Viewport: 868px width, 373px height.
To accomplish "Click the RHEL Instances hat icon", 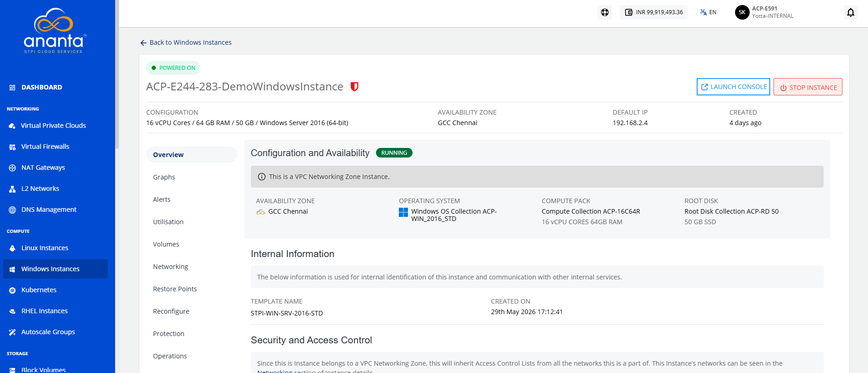I will click(x=12, y=311).
